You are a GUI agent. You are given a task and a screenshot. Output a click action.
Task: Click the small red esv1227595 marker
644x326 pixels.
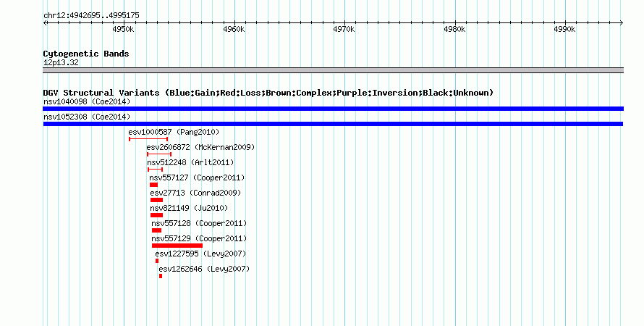pyautogui.click(x=157, y=261)
